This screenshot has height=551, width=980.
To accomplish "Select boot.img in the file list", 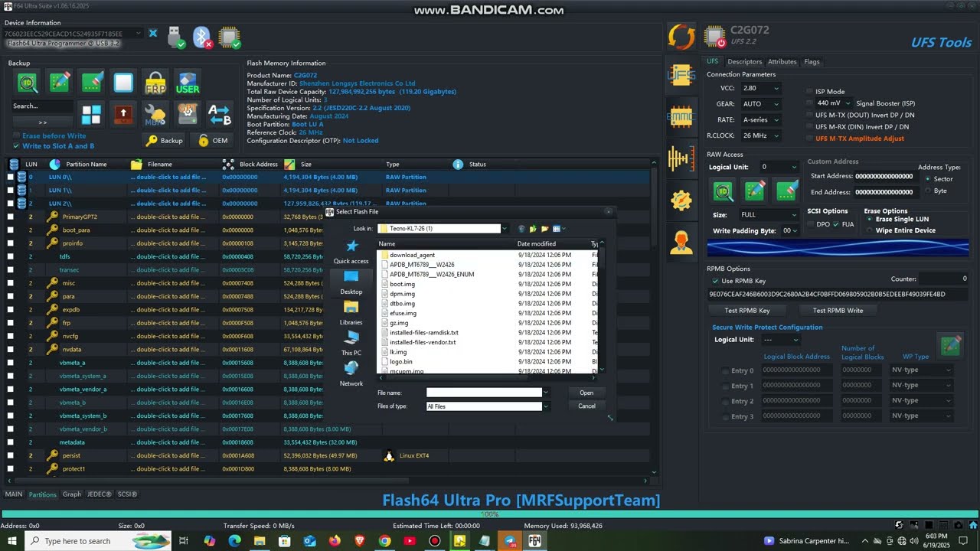I will 402,284.
